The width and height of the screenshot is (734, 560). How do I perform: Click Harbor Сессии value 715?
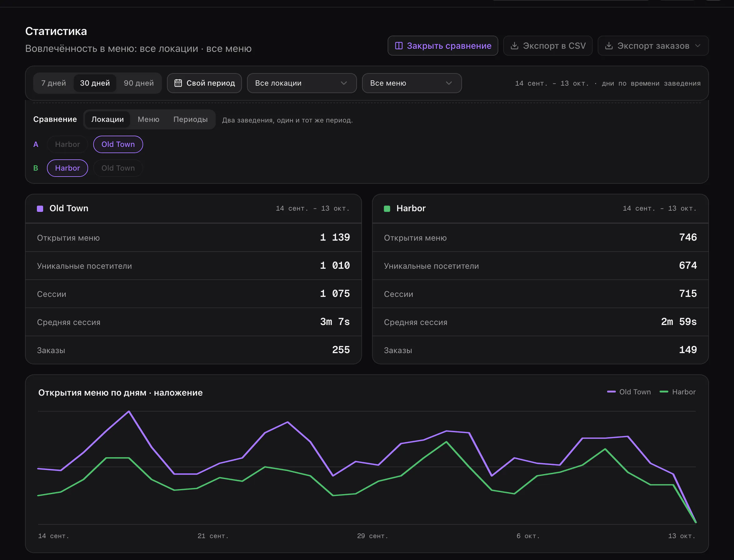(x=688, y=294)
